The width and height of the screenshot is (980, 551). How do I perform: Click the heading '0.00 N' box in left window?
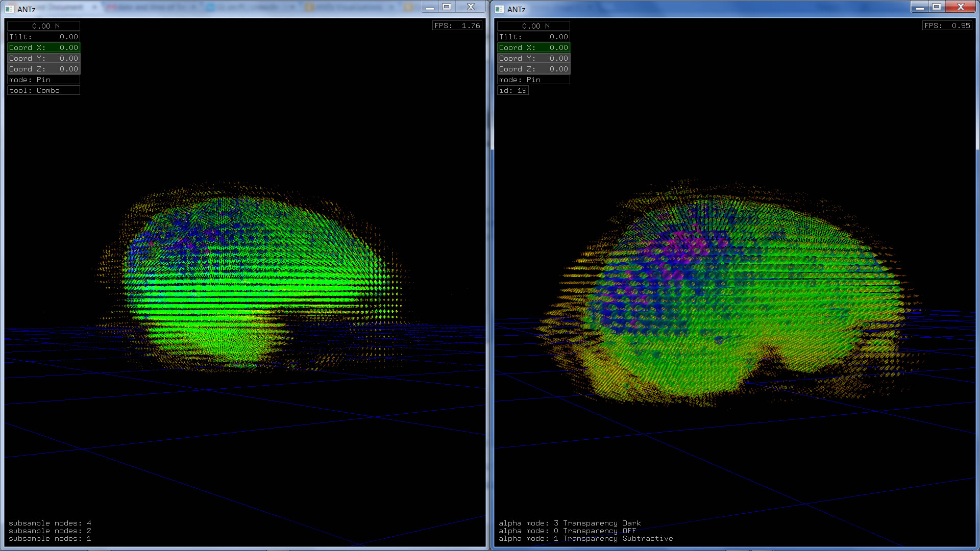point(43,26)
